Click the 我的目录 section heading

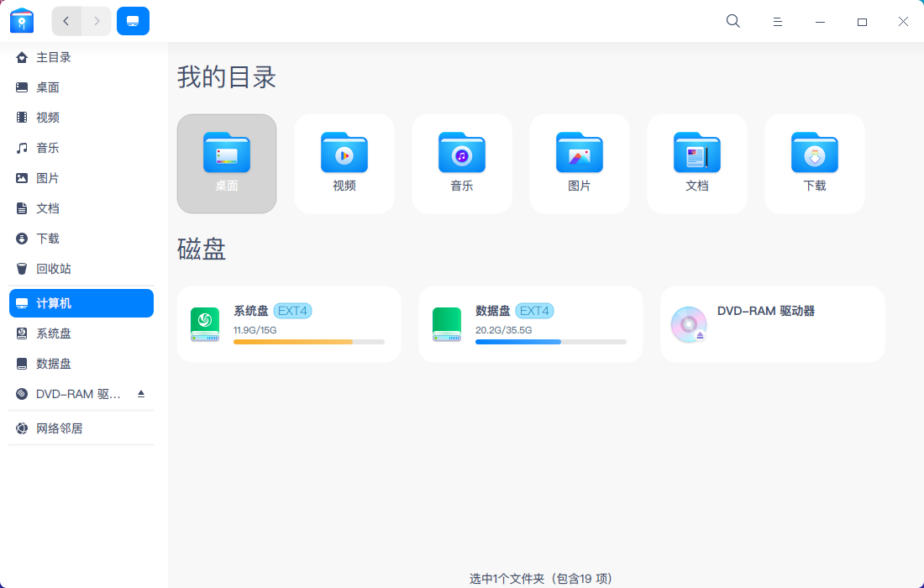pos(227,77)
